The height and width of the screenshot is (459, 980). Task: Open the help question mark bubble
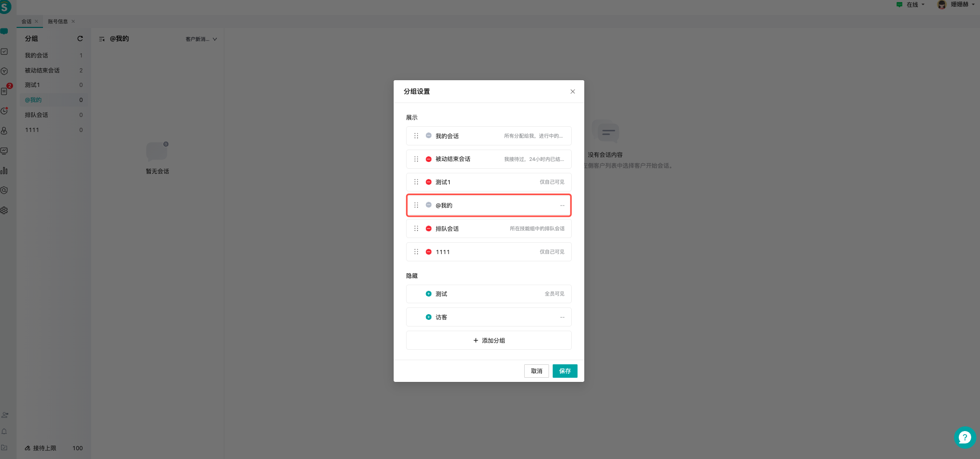click(964, 437)
